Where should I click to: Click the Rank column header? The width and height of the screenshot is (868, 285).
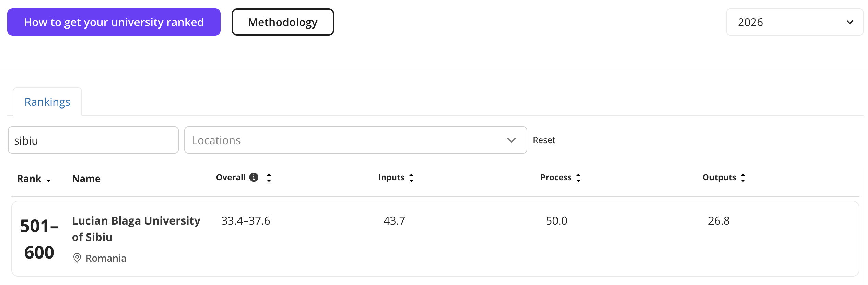pyautogui.click(x=29, y=179)
